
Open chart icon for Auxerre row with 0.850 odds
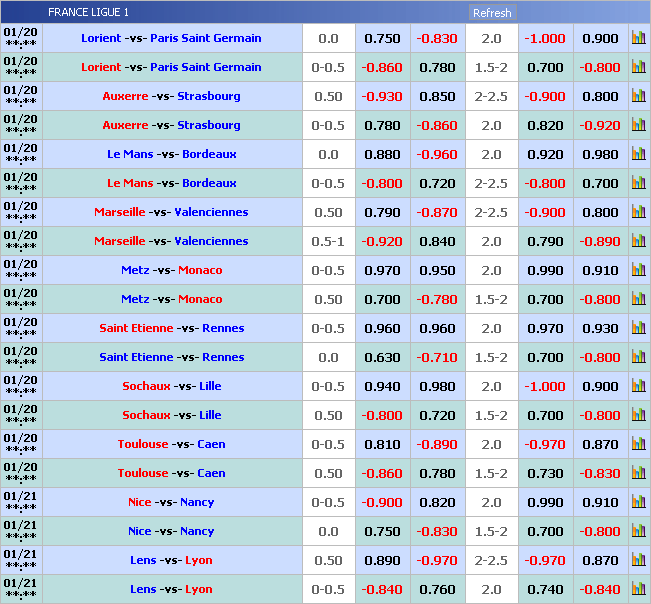pyautogui.click(x=638, y=97)
